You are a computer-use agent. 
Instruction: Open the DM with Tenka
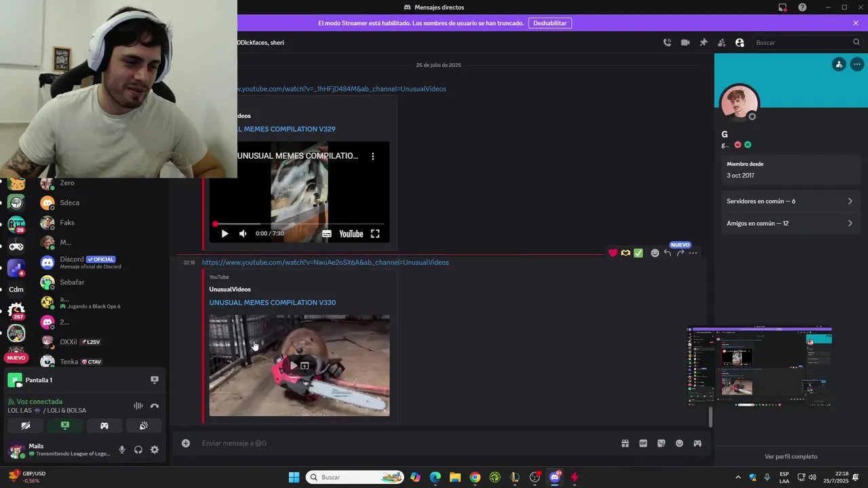101,361
